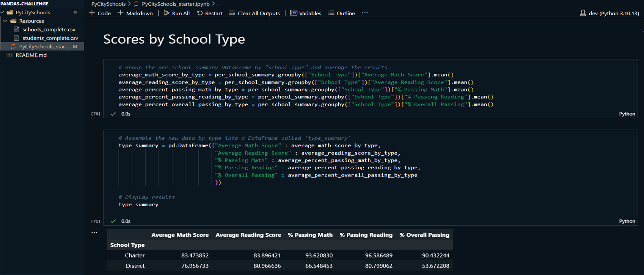Open the README.md file

(x=31, y=55)
